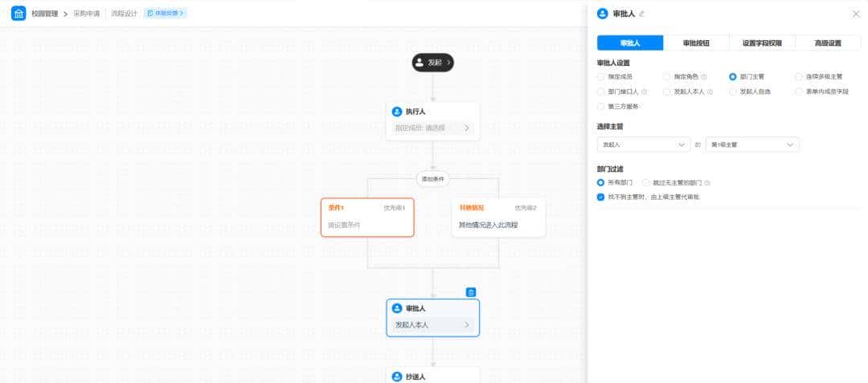Image resolution: width=868 pixels, height=383 pixels.
Task: Close the 审批人 settings panel
Action: pyautogui.click(x=856, y=14)
